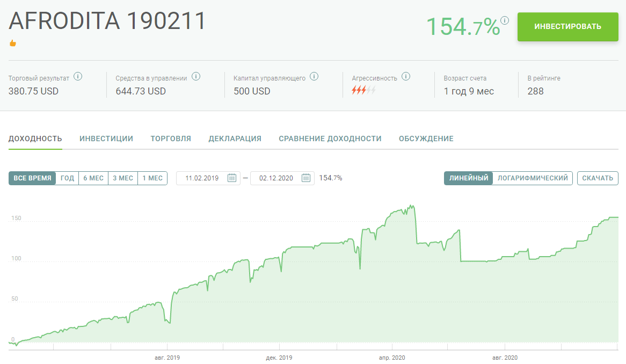Click the 150 y-axis label
626x364 pixels.
(16, 219)
